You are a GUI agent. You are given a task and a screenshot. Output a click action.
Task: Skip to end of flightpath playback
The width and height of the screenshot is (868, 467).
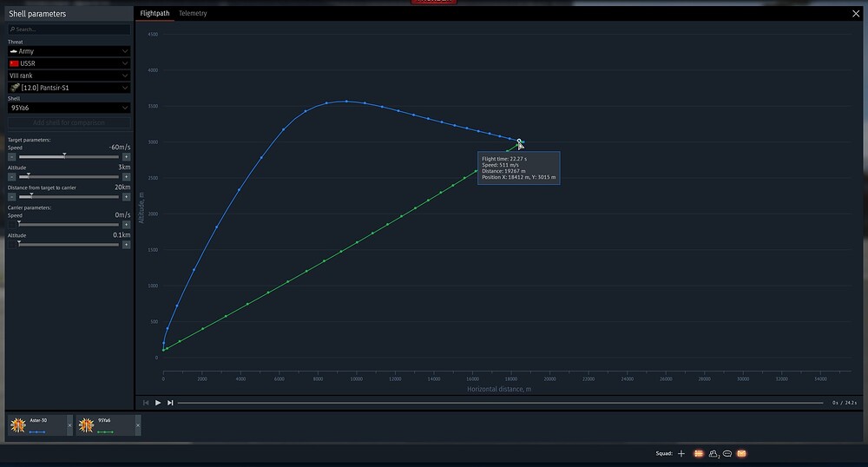click(170, 403)
